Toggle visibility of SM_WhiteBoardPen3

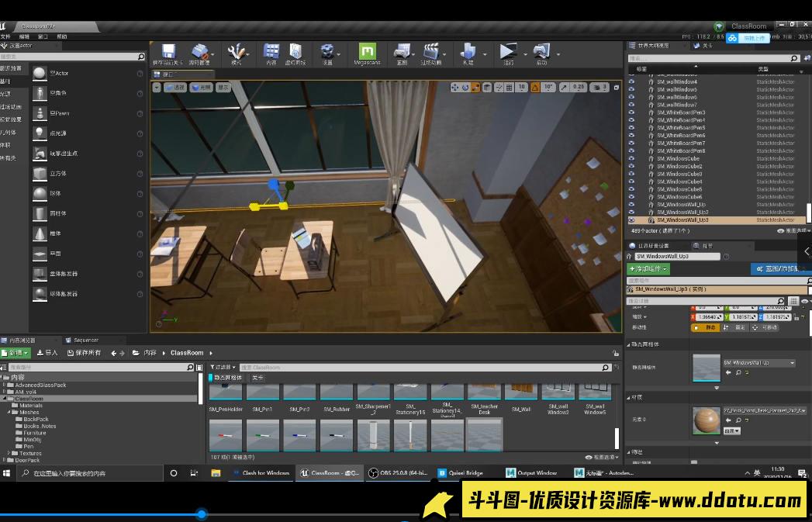[631, 112]
